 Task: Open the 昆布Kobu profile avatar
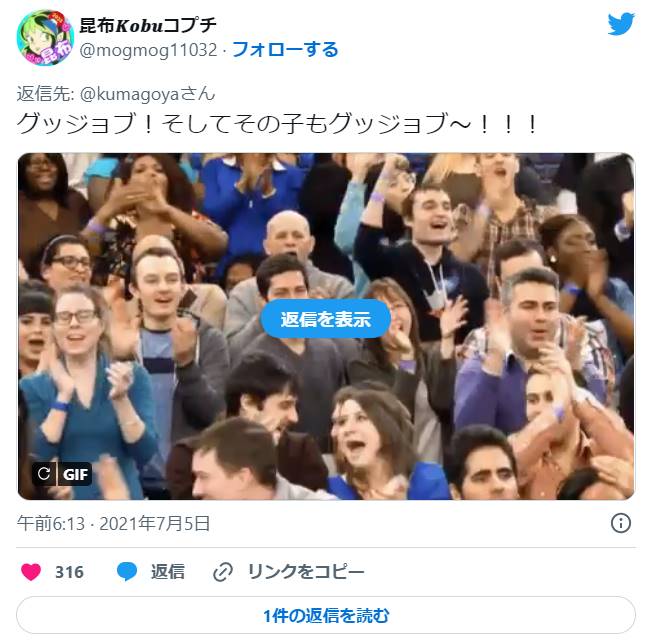45,38
